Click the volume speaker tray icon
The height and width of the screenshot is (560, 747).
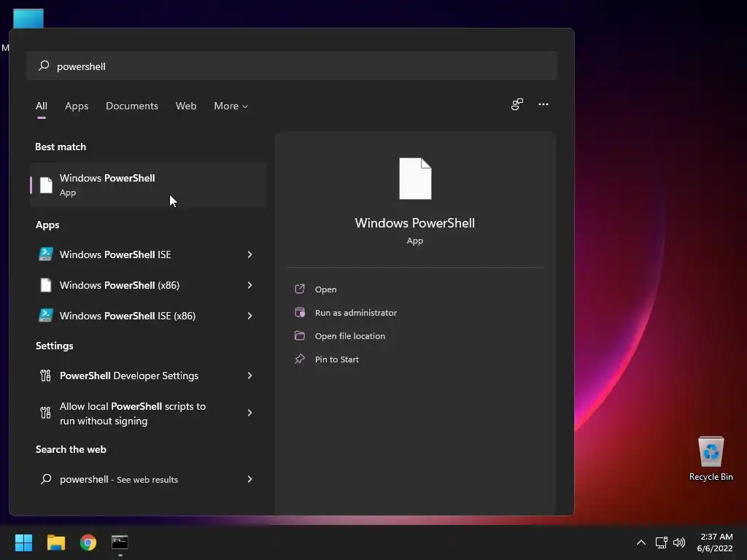coord(679,542)
